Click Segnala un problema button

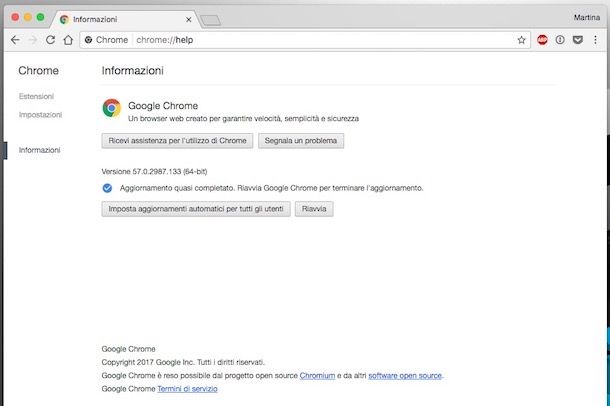click(x=301, y=141)
